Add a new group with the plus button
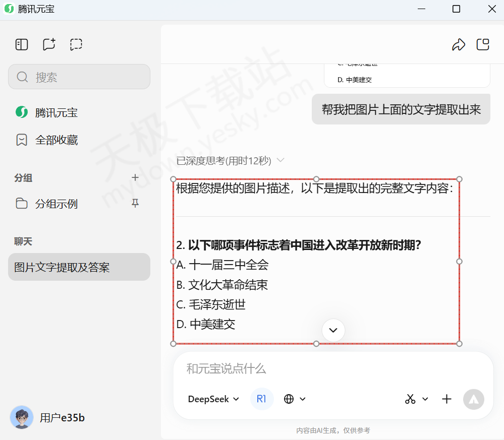 pos(135,177)
